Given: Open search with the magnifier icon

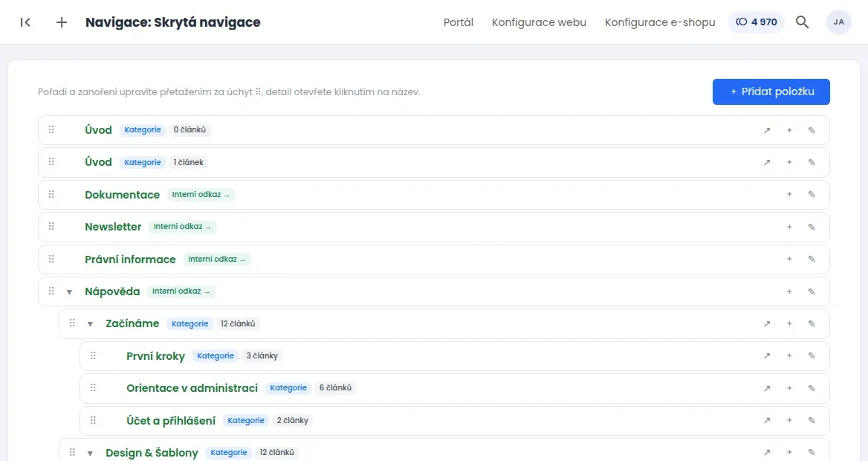Looking at the screenshot, I should (x=802, y=22).
